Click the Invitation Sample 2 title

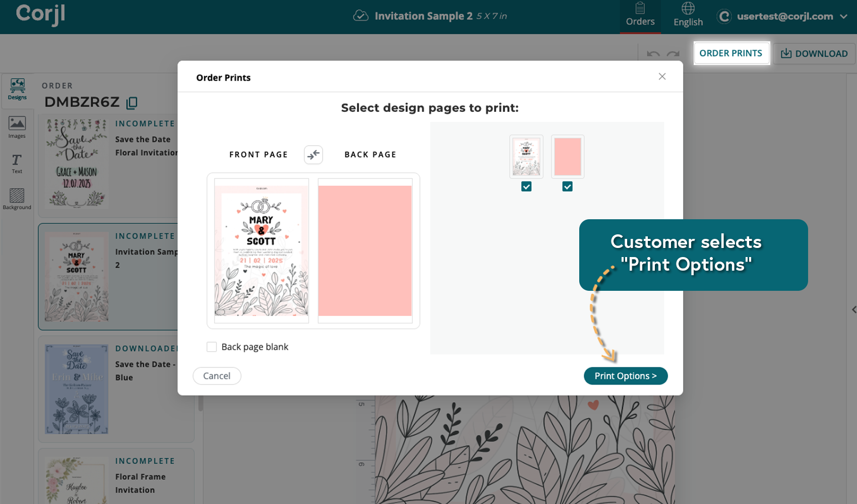point(423,16)
